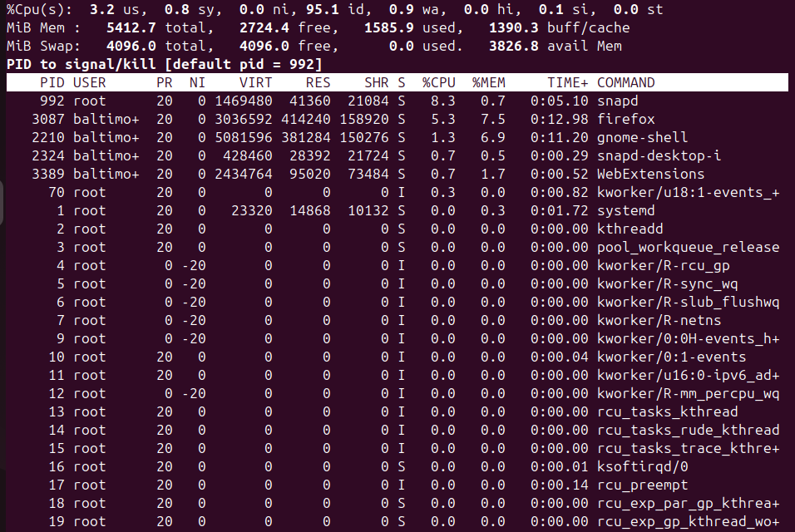This screenshot has width=795, height=532.
Task: Click PID 3087 in the process list
Action: click(48, 119)
